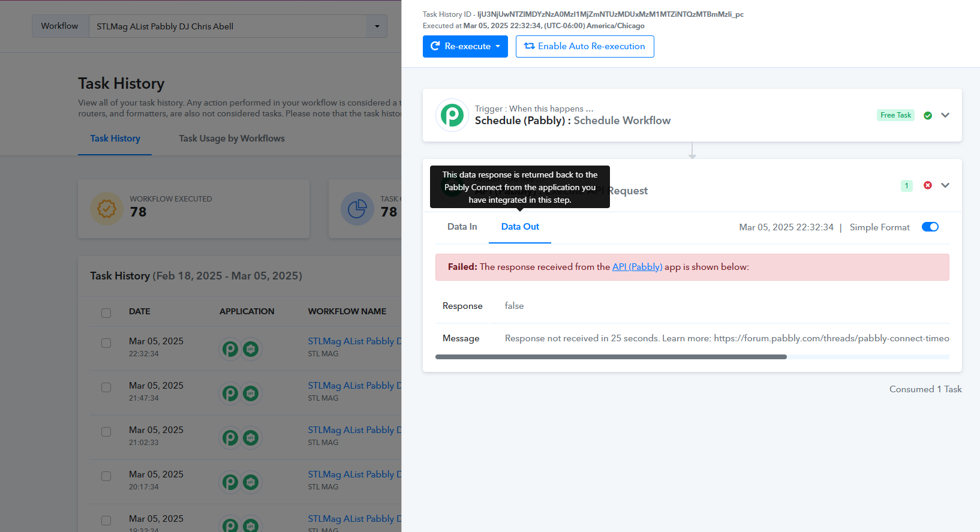Open workflow link in 20:17:34 row
Image resolution: width=980 pixels, height=532 pixels.
[x=354, y=474]
